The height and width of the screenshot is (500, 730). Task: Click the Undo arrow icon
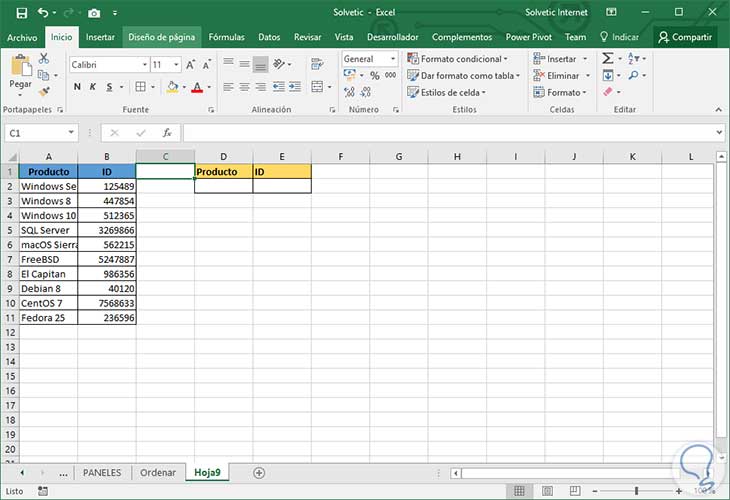[x=43, y=13]
